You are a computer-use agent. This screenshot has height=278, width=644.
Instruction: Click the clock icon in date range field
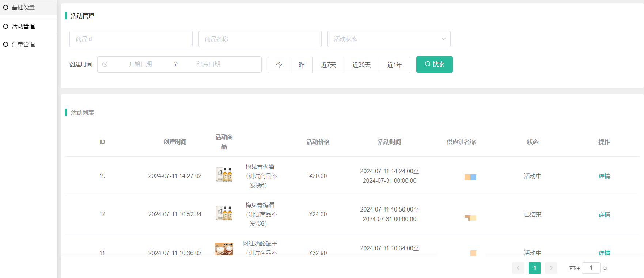pyautogui.click(x=105, y=64)
